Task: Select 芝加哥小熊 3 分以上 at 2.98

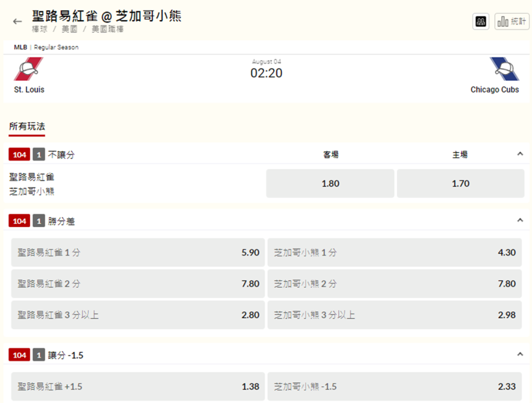Action: pyautogui.click(x=395, y=315)
